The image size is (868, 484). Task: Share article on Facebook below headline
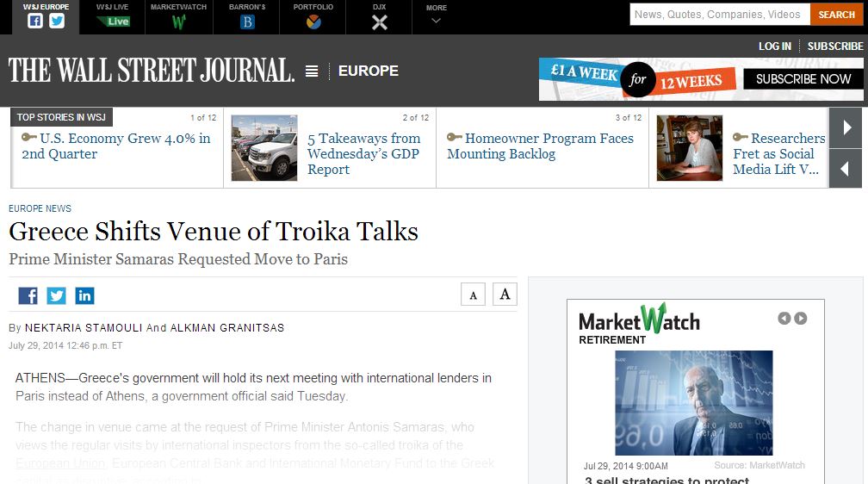28,295
